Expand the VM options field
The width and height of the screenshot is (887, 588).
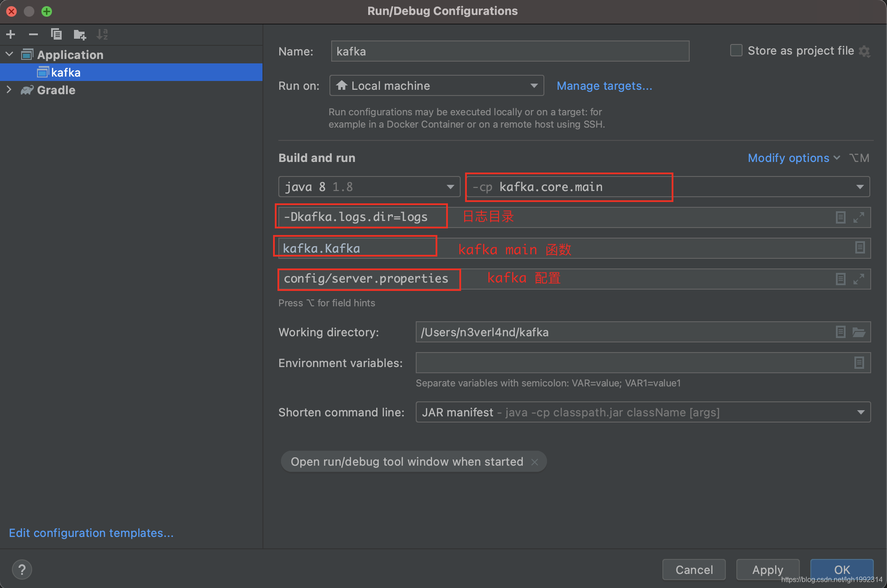click(859, 217)
